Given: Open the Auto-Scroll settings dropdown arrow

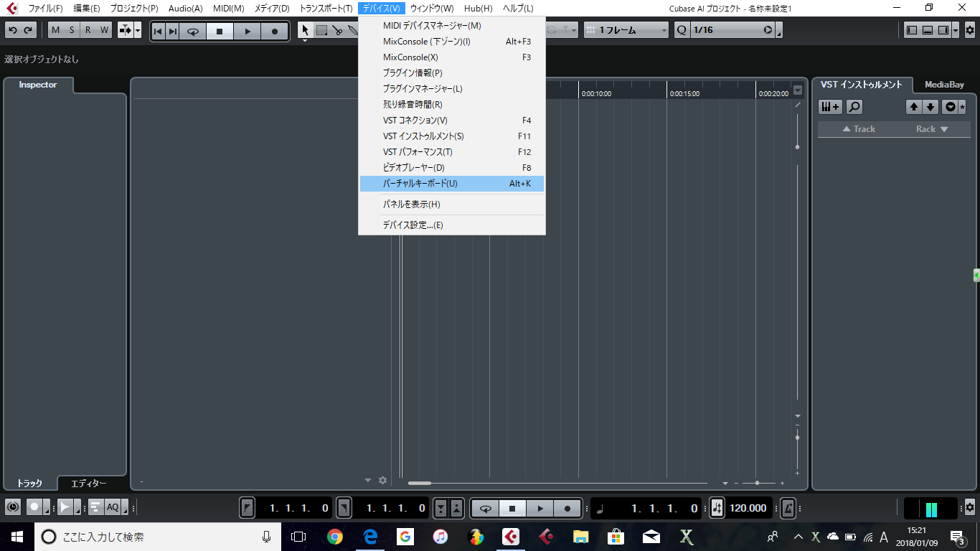Looking at the screenshot, I should pos(138,30).
